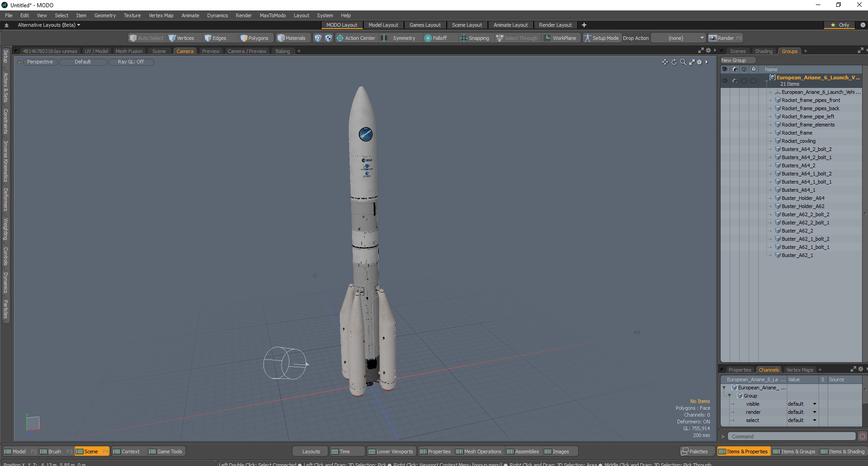Add a new layout with plus button
Viewport: 868px width, 466px height.
click(584, 25)
